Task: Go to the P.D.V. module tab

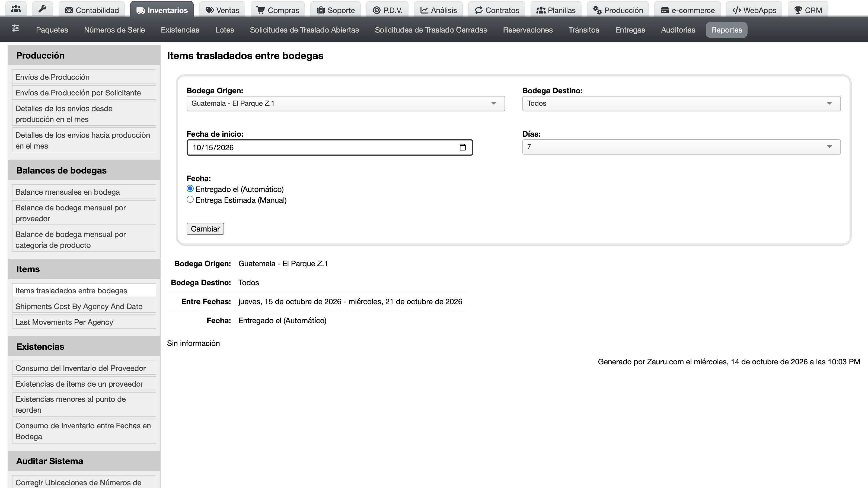Action: coord(388,10)
